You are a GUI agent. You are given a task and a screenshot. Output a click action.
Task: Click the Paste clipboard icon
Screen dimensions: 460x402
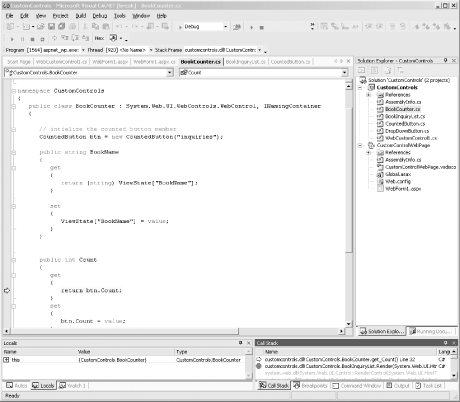[x=106, y=26]
